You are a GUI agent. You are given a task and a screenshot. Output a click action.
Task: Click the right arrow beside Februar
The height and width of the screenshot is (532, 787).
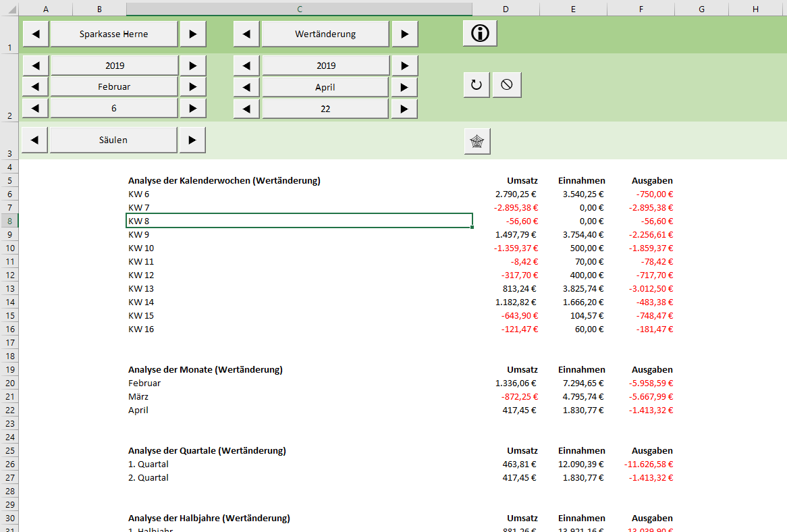193,87
